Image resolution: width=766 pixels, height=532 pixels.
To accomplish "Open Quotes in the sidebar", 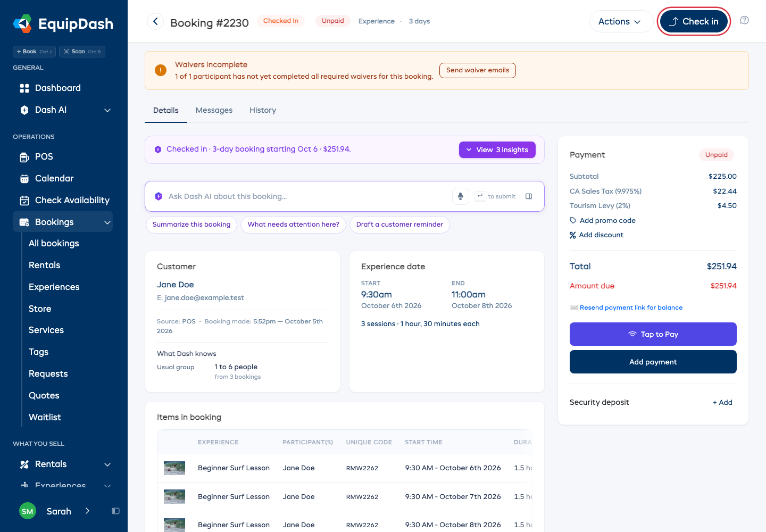I will click(x=44, y=395).
